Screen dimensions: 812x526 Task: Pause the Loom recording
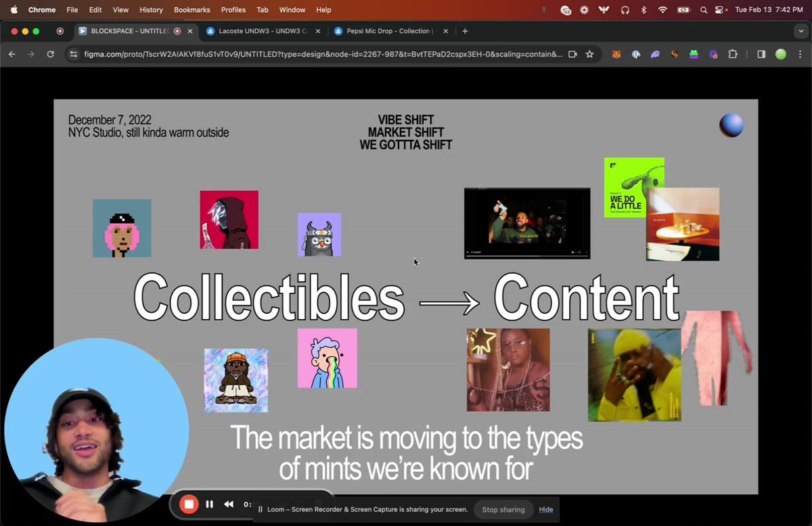(210, 504)
